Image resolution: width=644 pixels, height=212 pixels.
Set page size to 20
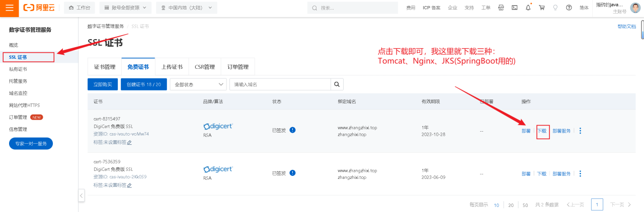[x=511, y=205]
